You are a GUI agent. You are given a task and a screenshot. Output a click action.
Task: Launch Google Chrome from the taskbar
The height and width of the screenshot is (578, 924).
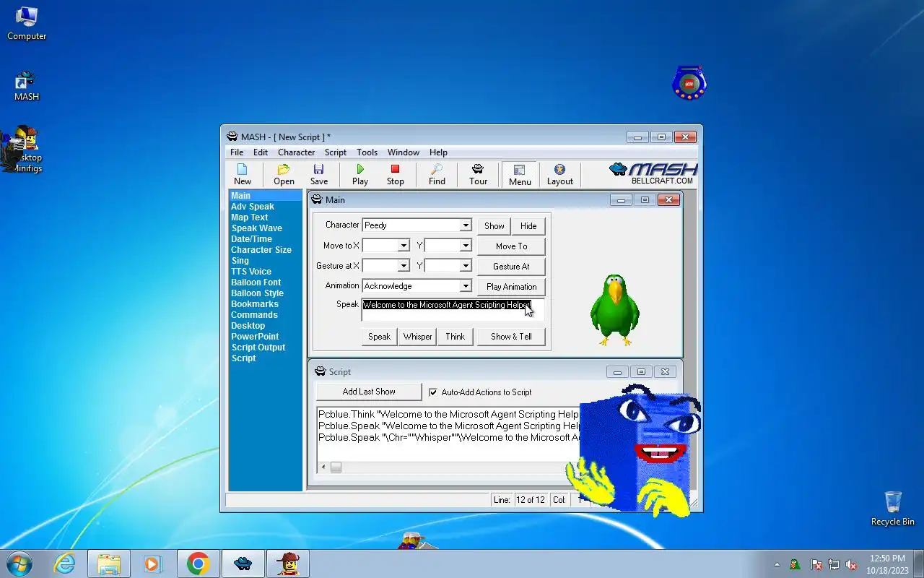(x=198, y=563)
